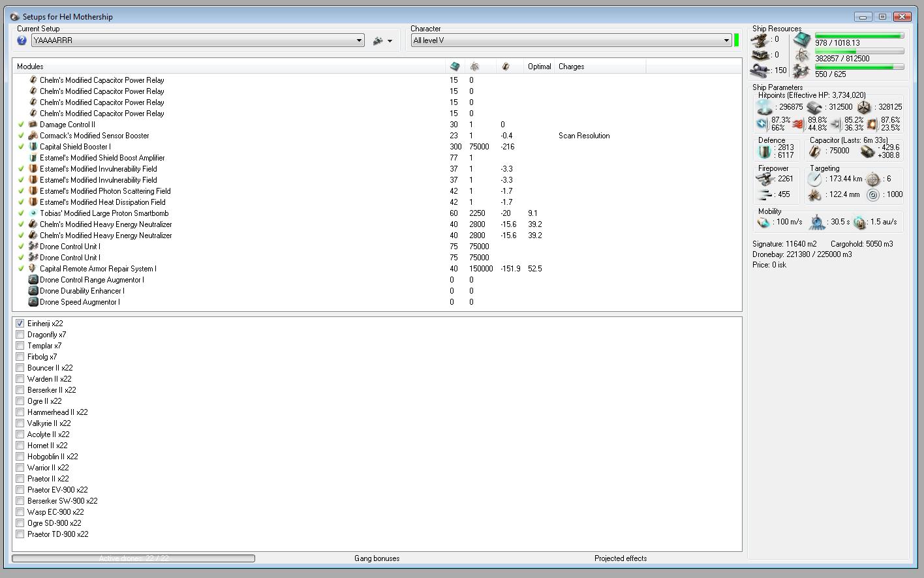Click the structure hitpoints icon showing 328125

[865, 107]
